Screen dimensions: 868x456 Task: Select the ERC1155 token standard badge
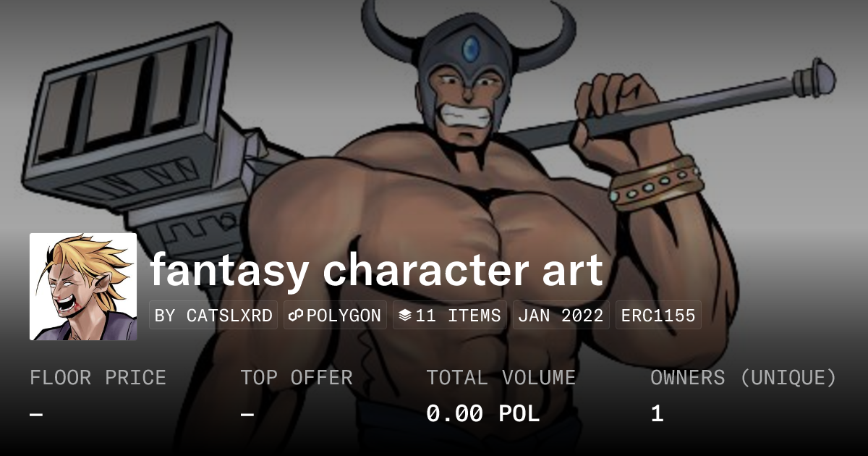click(x=658, y=316)
